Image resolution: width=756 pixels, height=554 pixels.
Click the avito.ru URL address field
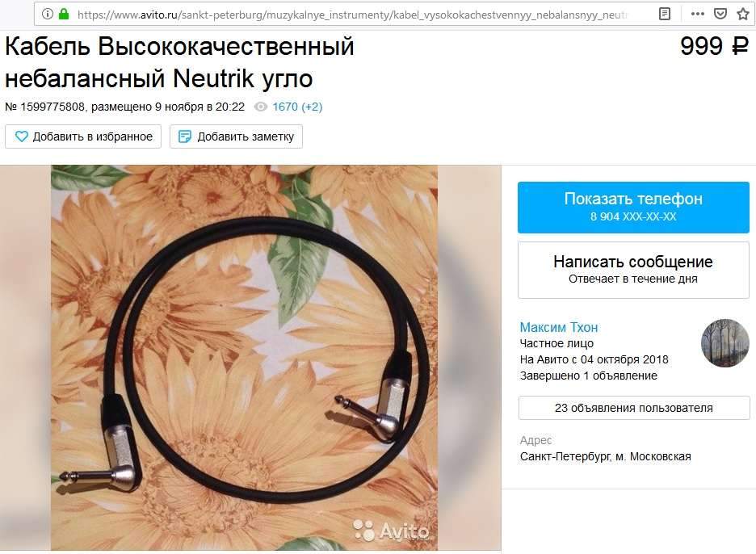click(x=352, y=15)
